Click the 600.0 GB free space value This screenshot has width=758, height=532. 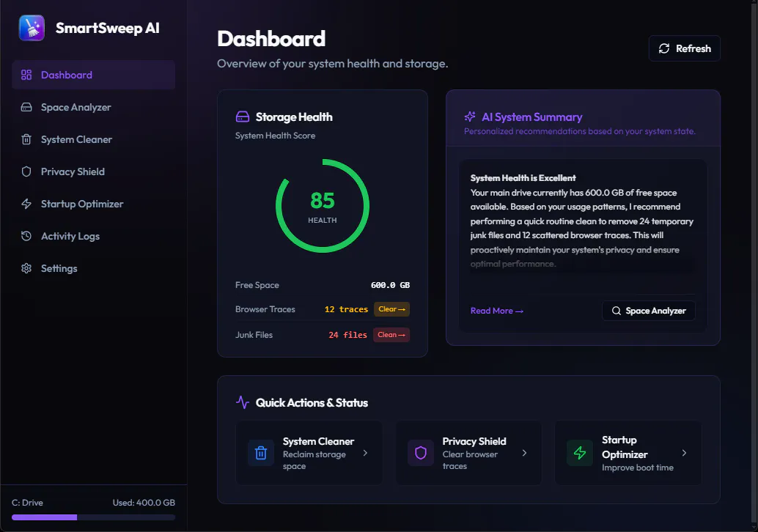pyautogui.click(x=390, y=285)
